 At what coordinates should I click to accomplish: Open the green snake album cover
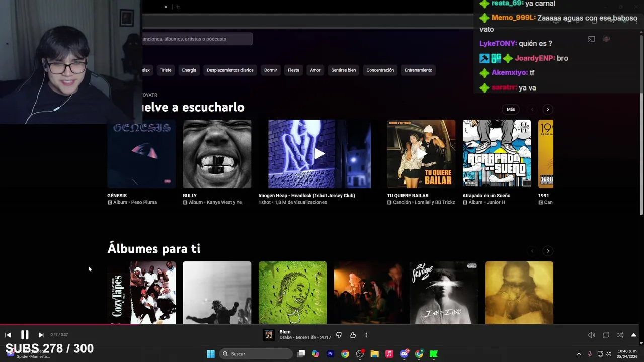tap(292, 293)
